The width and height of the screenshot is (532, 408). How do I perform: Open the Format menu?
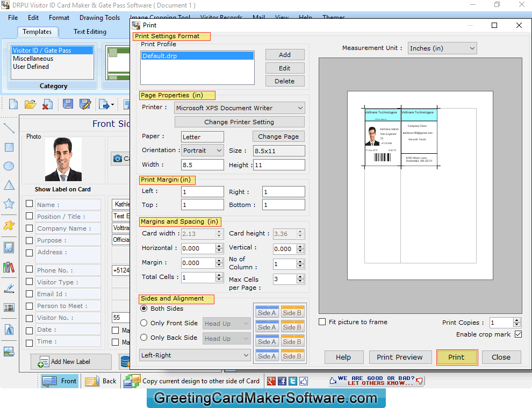(59, 18)
